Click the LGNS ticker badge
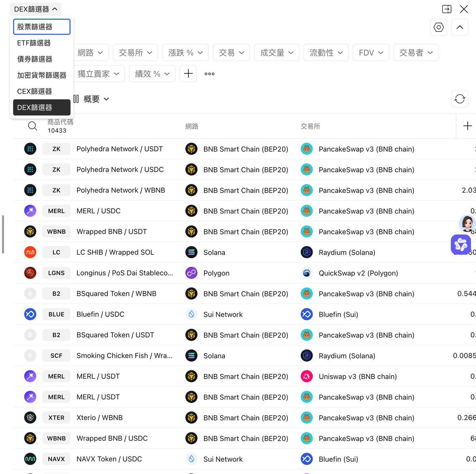The width and height of the screenshot is (476, 474). pyautogui.click(x=56, y=273)
